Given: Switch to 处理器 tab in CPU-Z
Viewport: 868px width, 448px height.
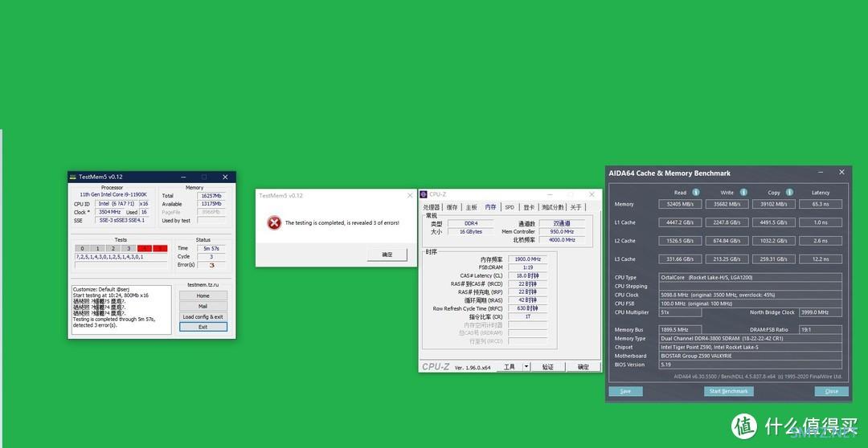Looking at the screenshot, I should (x=432, y=207).
